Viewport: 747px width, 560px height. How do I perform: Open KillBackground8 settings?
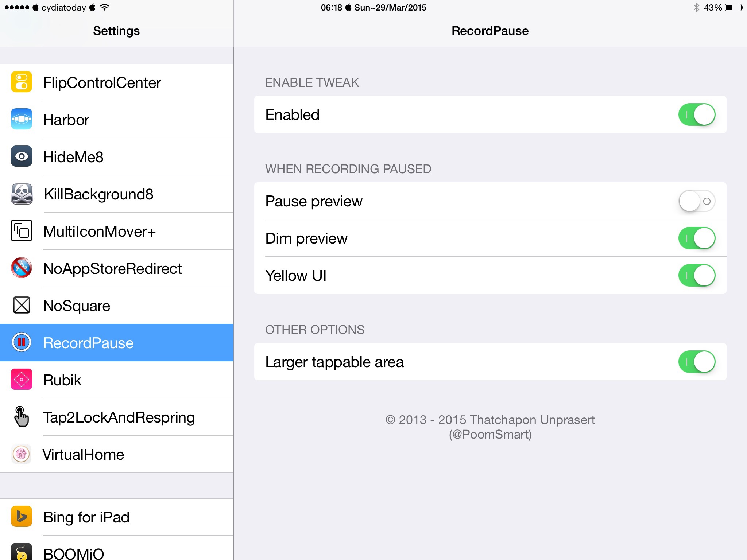pyautogui.click(x=117, y=194)
